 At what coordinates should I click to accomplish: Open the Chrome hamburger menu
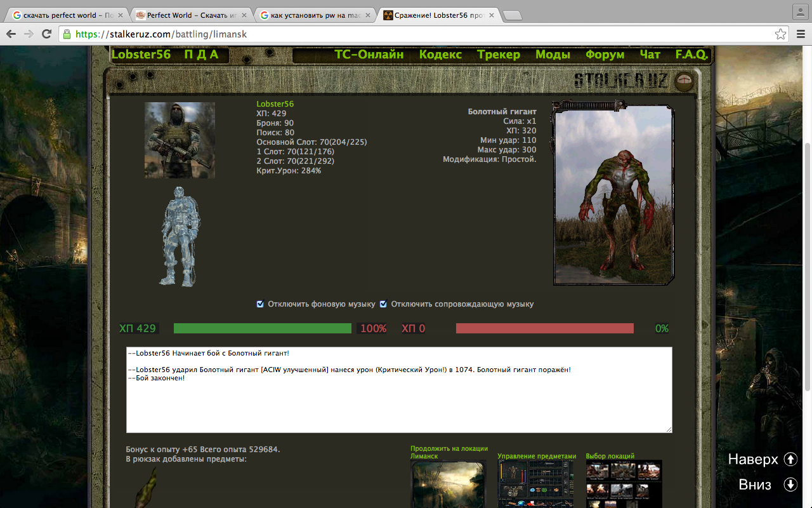pos(801,34)
